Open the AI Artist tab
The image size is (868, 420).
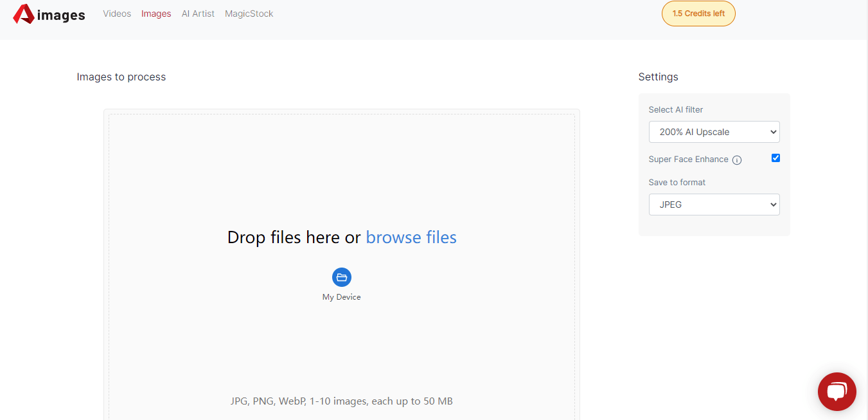click(198, 14)
